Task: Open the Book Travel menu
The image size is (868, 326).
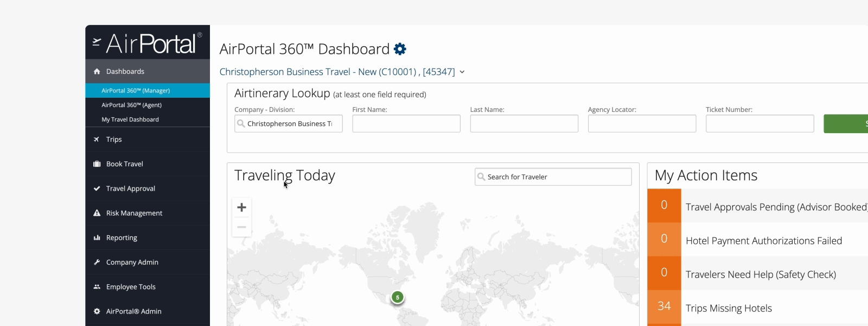Action: pos(148,164)
